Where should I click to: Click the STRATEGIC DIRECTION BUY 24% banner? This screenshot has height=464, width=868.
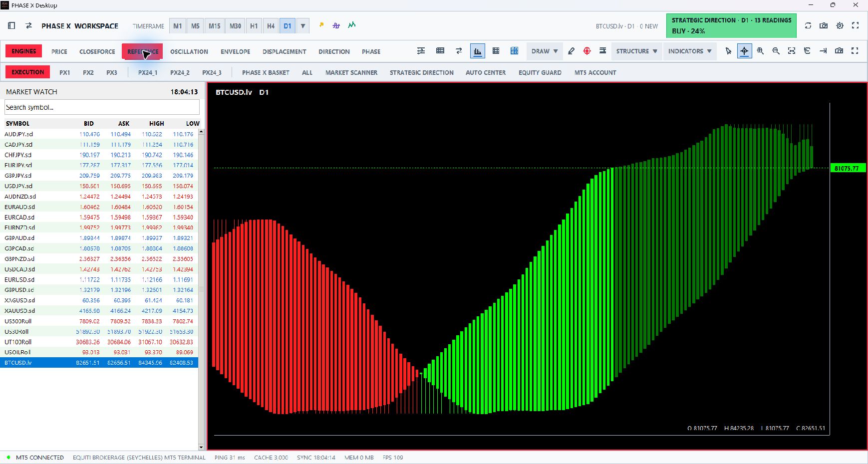coord(731,25)
